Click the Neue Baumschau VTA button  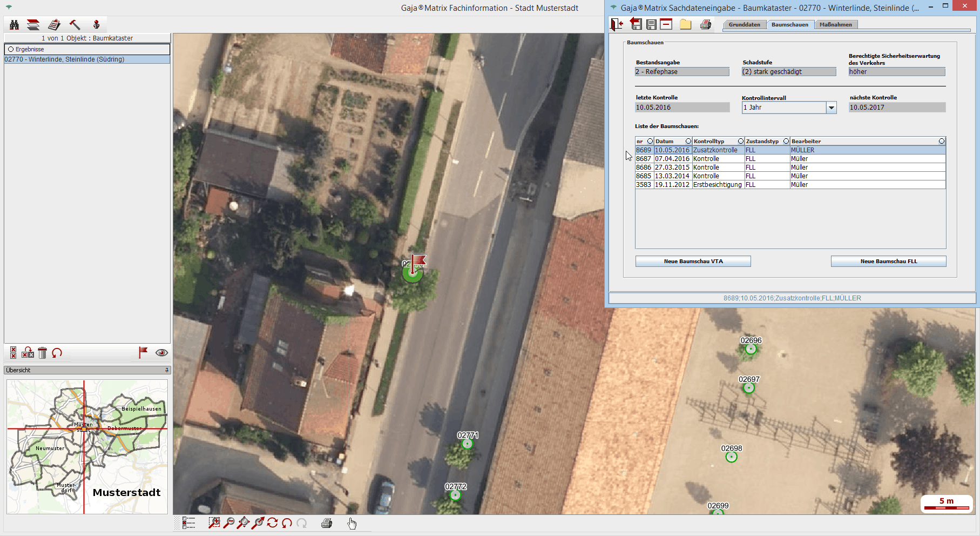693,262
